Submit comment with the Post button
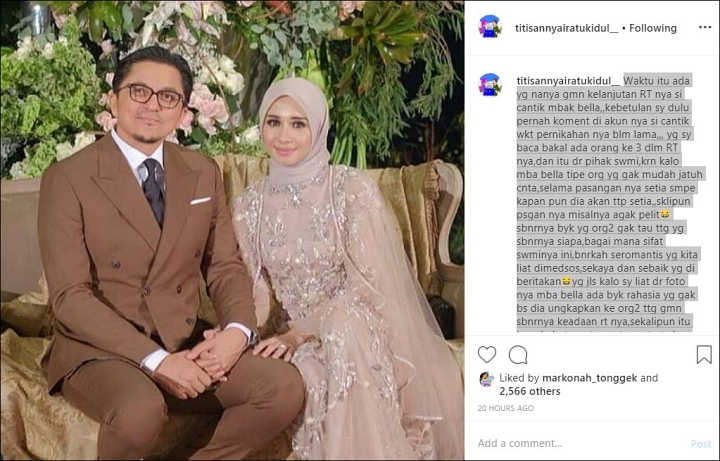The height and width of the screenshot is (461, 720). pyautogui.click(x=701, y=444)
